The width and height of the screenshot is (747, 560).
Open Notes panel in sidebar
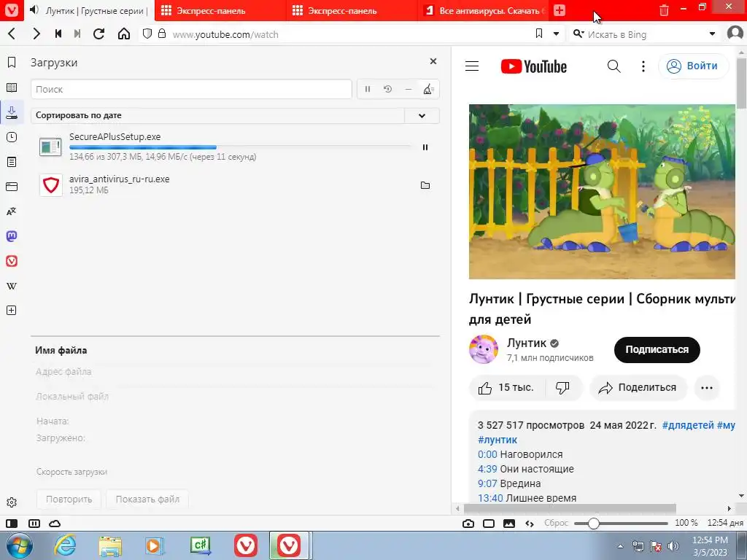pos(12,162)
